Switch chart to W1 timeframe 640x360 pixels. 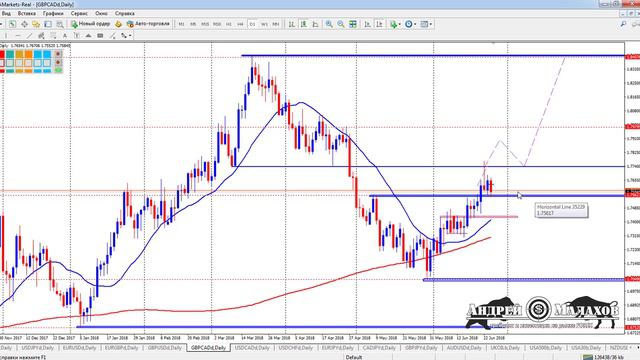pyautogui.click(x=264, y=24)
